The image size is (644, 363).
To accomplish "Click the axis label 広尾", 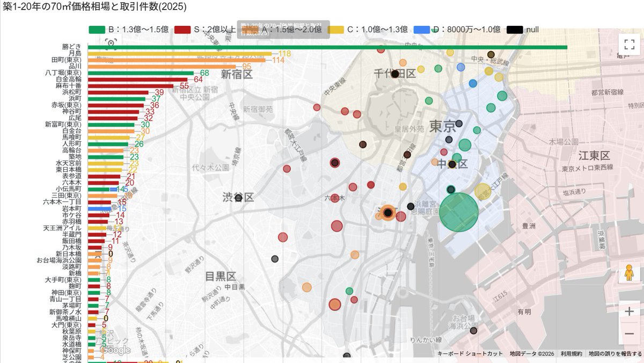I will click(x=75, y=118).
